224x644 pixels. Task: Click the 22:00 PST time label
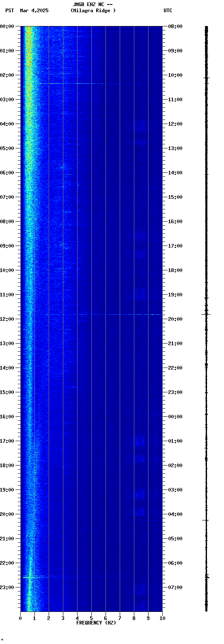click(7, 563)
